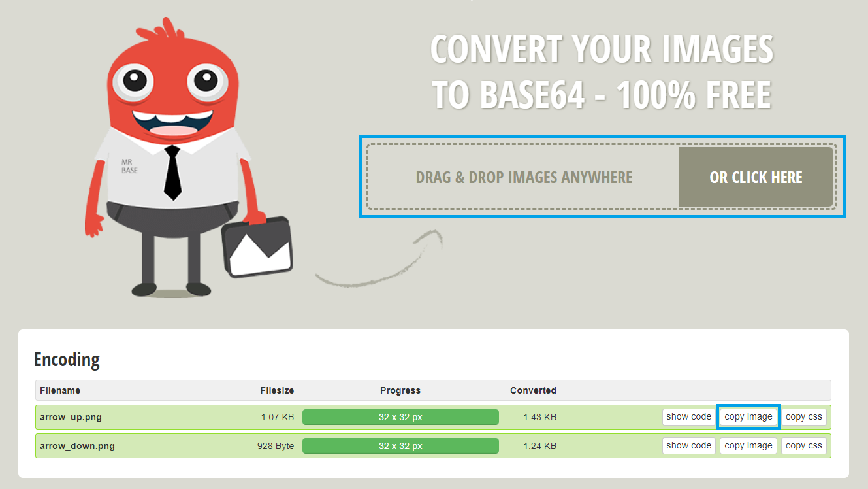This screenshot has height=489, width=868.
Task: Click the Encoding section heading
Action: (67, 360)
